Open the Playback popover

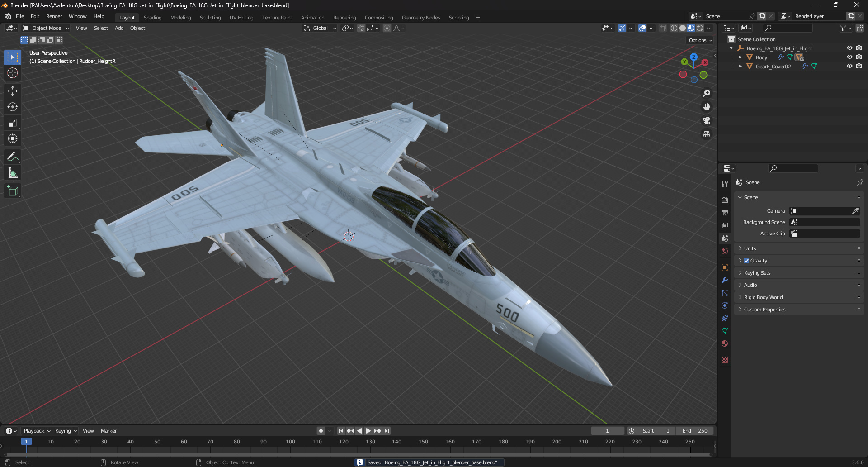(37, 431)
